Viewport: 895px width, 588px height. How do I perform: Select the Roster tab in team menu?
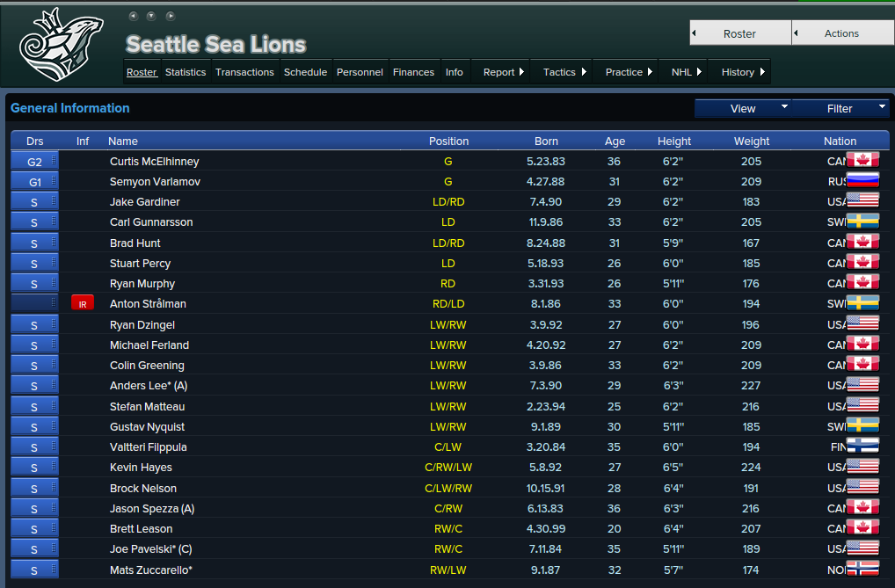pos(142,72)
